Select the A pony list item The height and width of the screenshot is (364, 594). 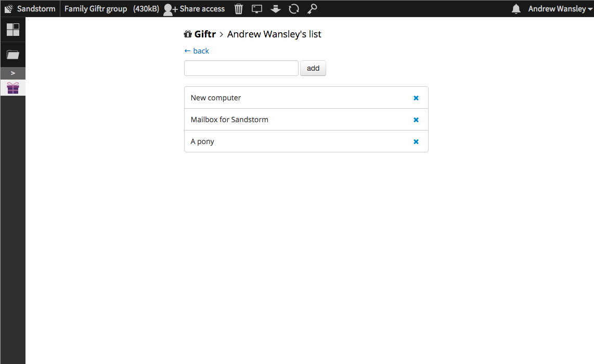pos(306,141)
